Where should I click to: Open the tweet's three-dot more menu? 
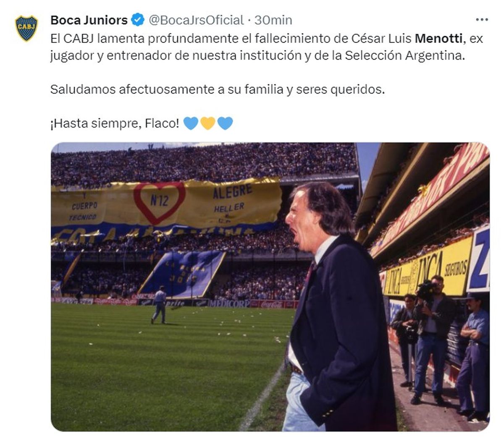[x=482, y=20]
